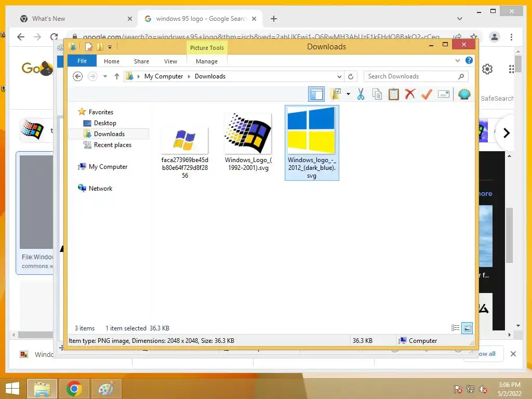Image resolution: width=532 pixels, height=399 pixels.
Task: Select Windows_logo_-_2012_(dark_blue).svg file
Action: click(312, 143)
